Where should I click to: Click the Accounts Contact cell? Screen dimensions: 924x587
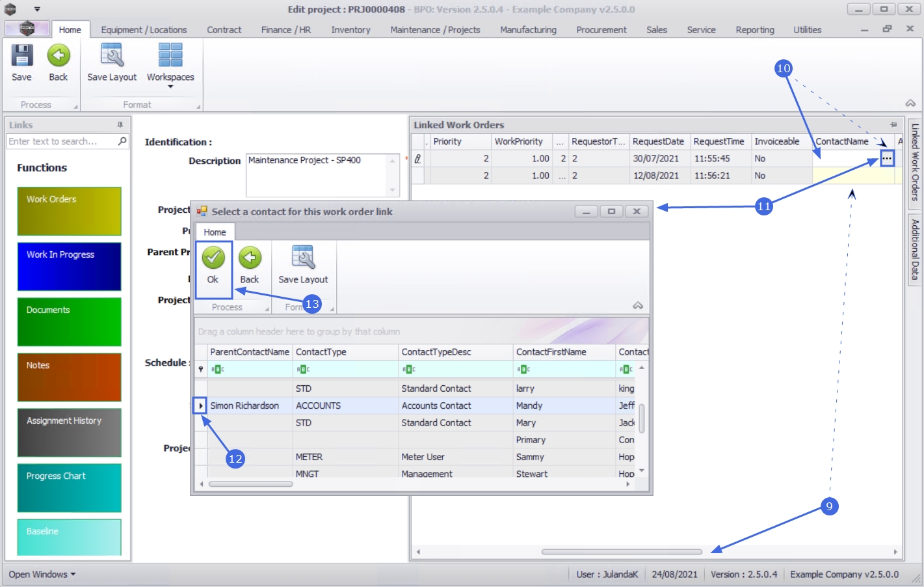455,405
